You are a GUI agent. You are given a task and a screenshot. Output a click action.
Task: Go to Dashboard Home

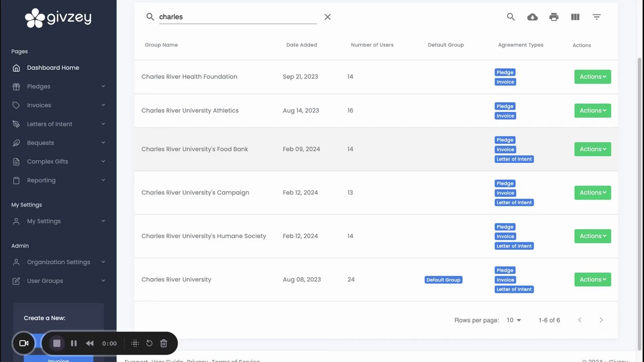[53, 68]
